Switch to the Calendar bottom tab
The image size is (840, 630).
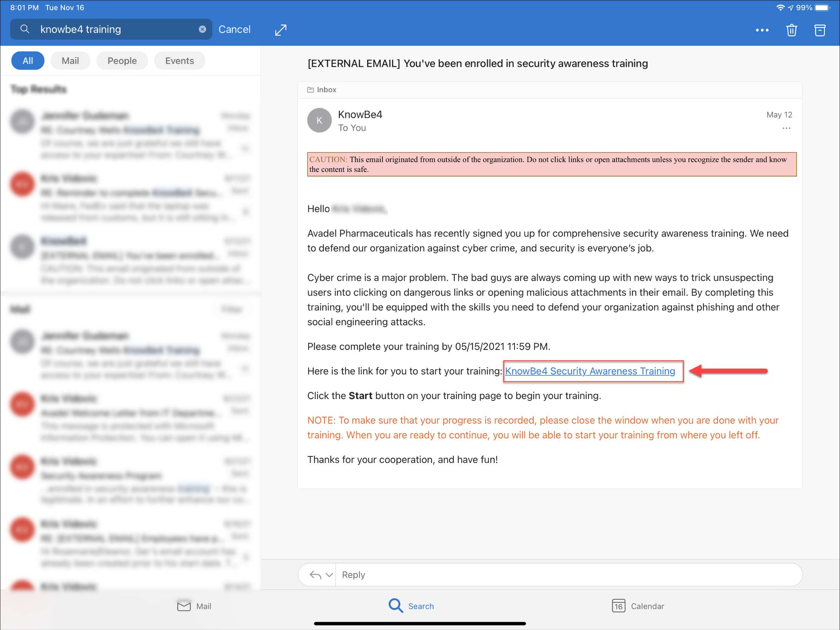(x=638, y=606)
